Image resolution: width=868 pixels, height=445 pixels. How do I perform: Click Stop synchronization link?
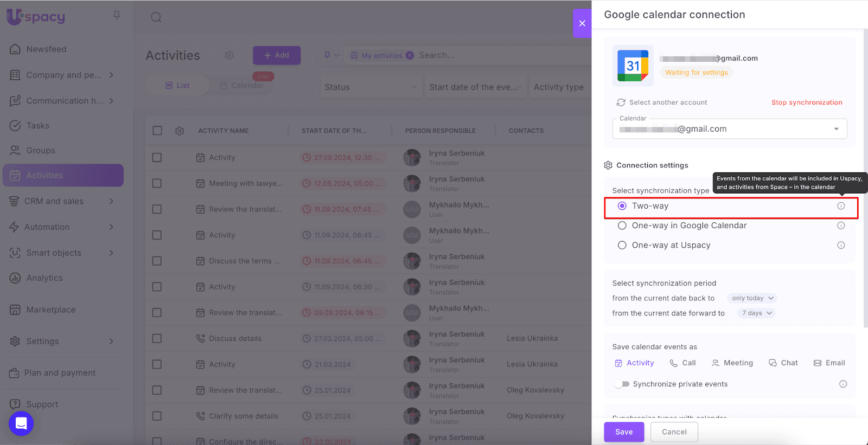[807, 102]
